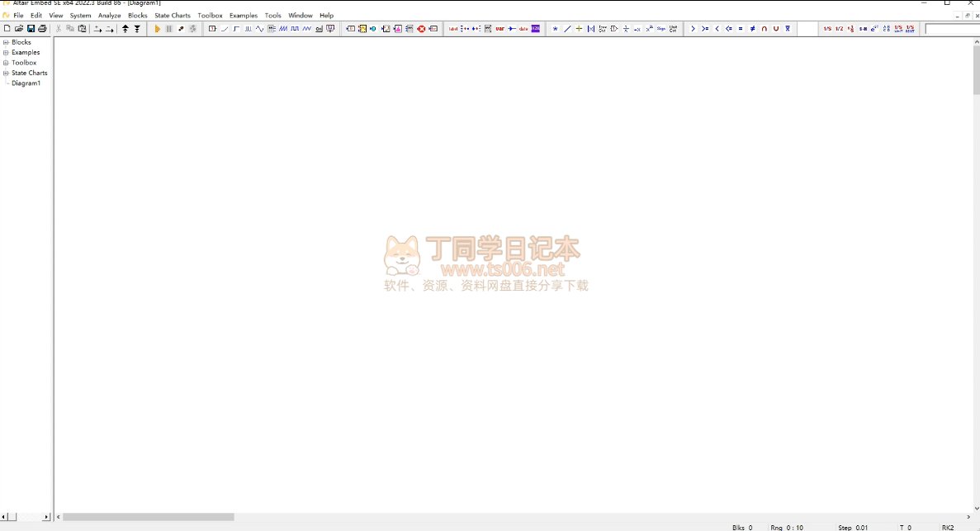Click the toolbar text input box

click(951, 29)
